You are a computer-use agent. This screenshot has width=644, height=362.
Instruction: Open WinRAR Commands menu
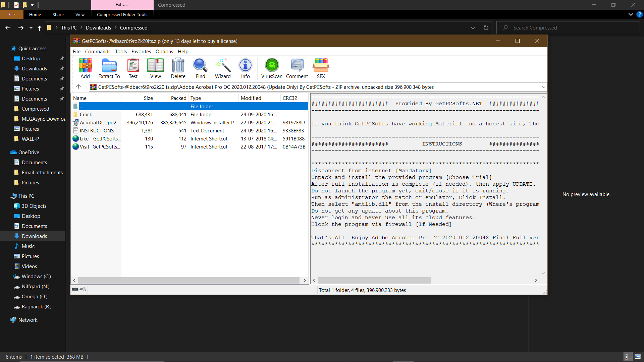pyautogui.click(x=98, y=51)
